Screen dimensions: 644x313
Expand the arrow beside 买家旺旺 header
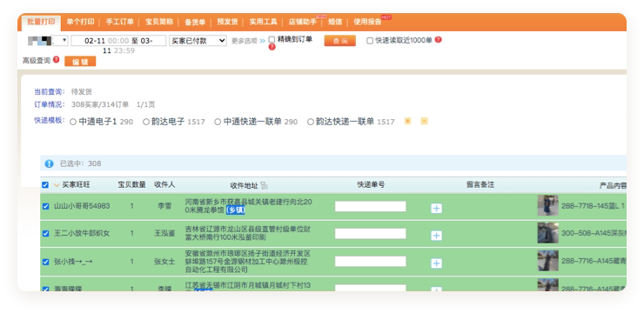click(57, 185)
